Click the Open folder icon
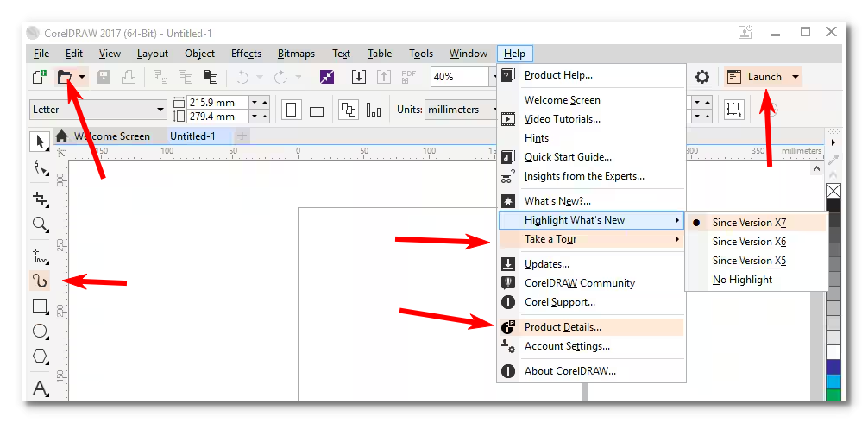 tap(66, 77)
